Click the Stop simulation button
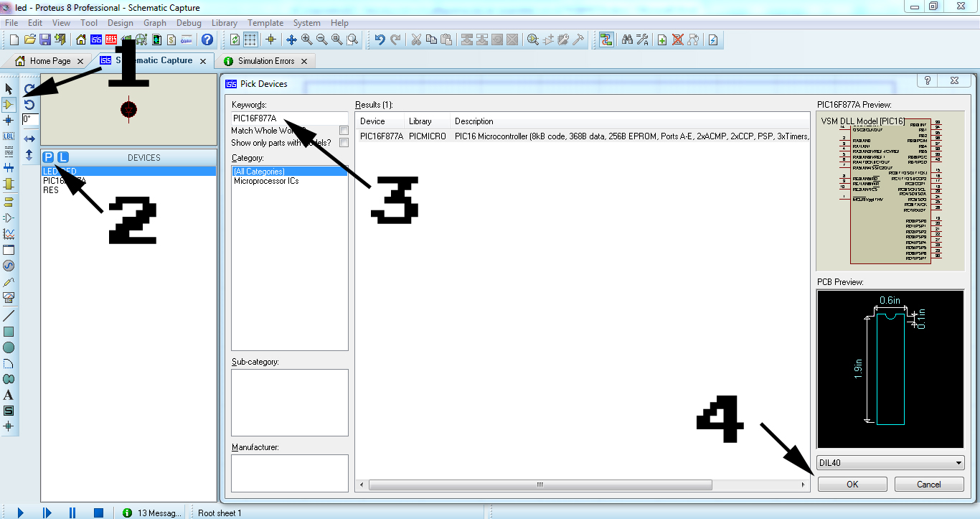 coord(98,513)
